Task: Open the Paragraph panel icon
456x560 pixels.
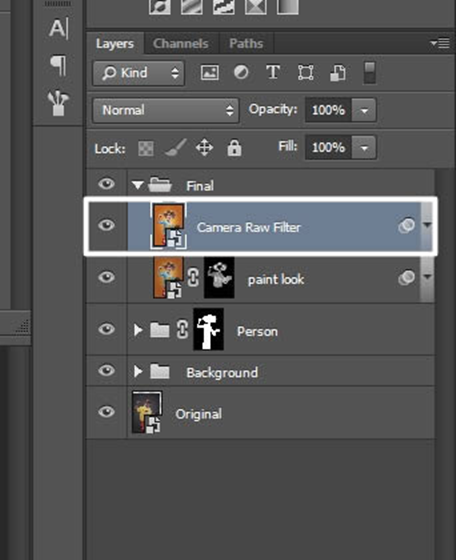Action: click(58, 65)
